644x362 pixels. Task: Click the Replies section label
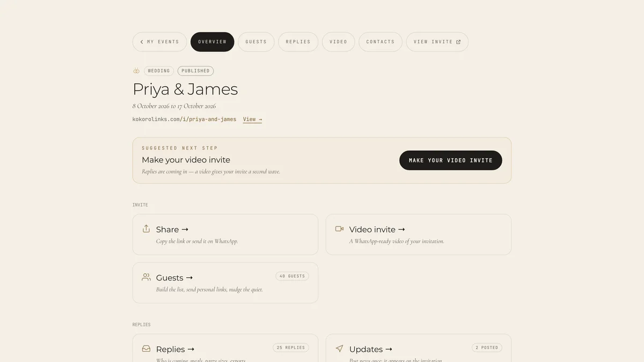[142, 324]
